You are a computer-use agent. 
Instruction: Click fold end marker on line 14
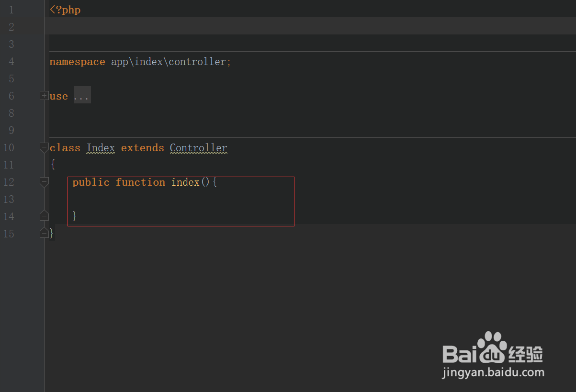click(44, 216)
